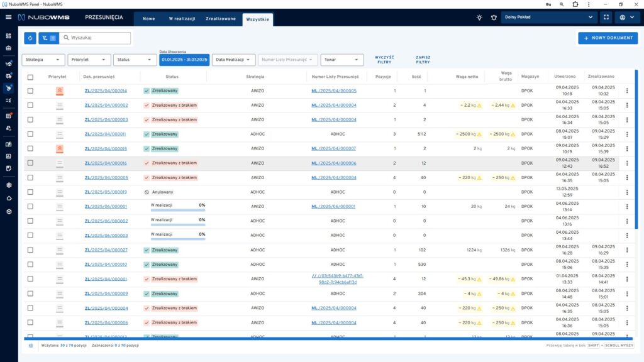
Task: Click the Nowy Dokument button
Action: coord(608,38)
